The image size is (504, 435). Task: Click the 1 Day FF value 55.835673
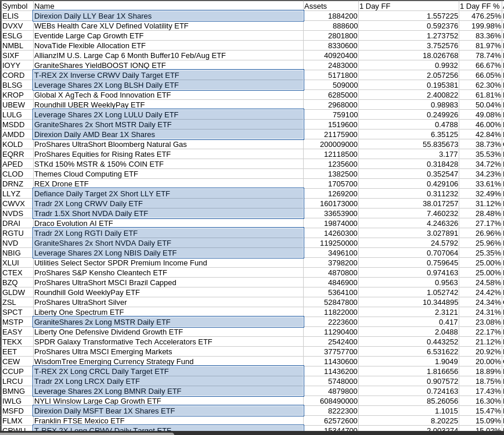click(409, 145)
